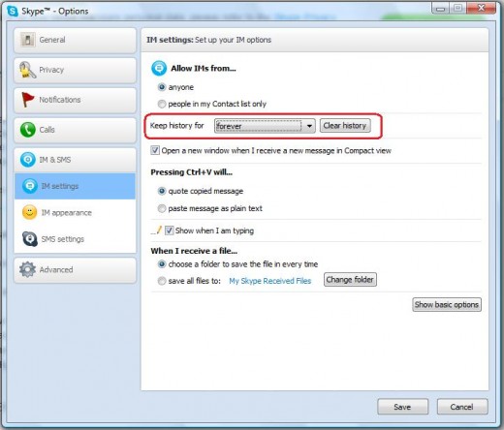This screenshot has height=430, width=504.
Task: Open the Keep history for dropdown
Action: tap(265, 126)
